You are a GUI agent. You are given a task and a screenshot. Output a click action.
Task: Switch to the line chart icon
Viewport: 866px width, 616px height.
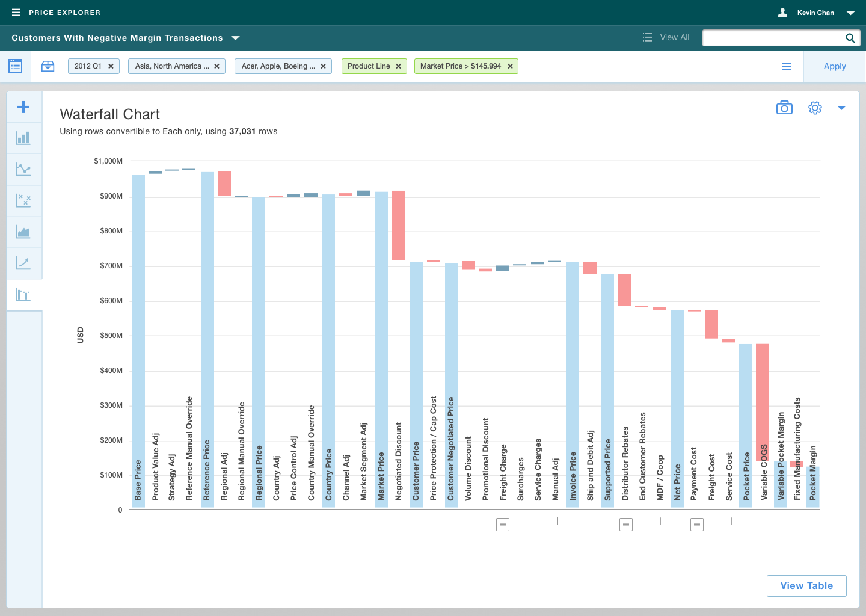click(23, 170)
